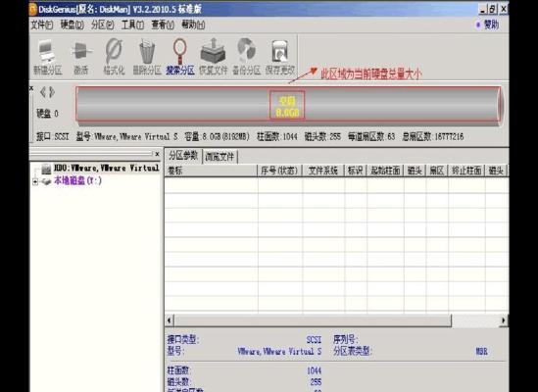
Task: Click the 终止柱面 column header
Action: pos(466,171)
